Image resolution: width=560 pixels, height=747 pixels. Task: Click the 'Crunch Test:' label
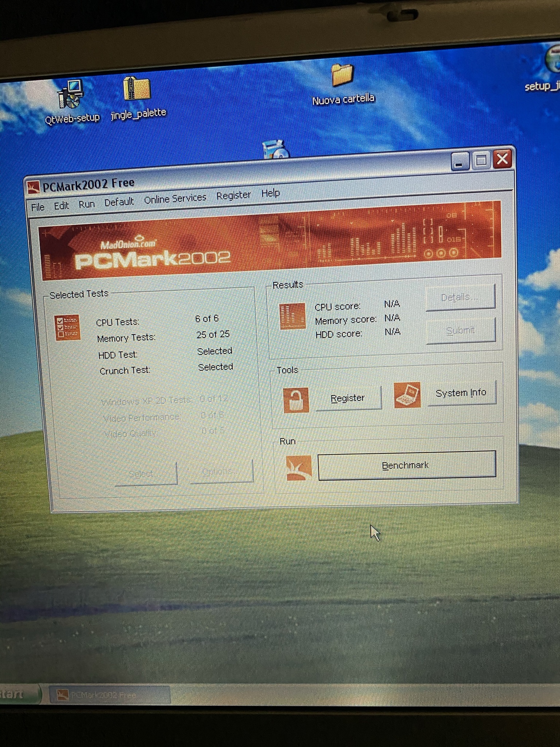(x=125, y=371)
